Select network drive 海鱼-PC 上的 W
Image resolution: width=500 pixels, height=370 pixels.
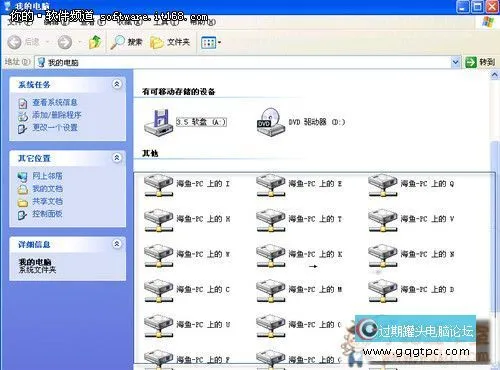coord(187,255)
